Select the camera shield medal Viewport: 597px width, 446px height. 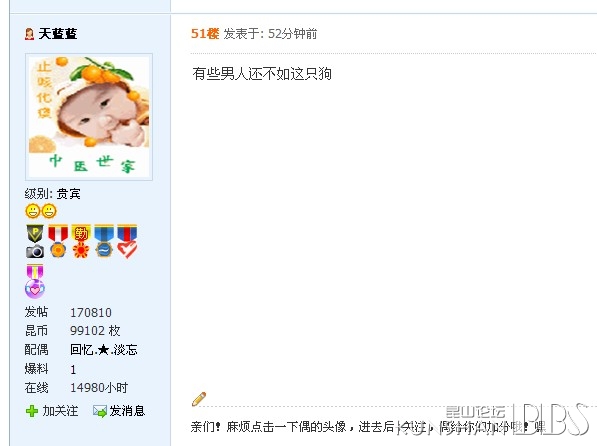click(x=35, y=241)
